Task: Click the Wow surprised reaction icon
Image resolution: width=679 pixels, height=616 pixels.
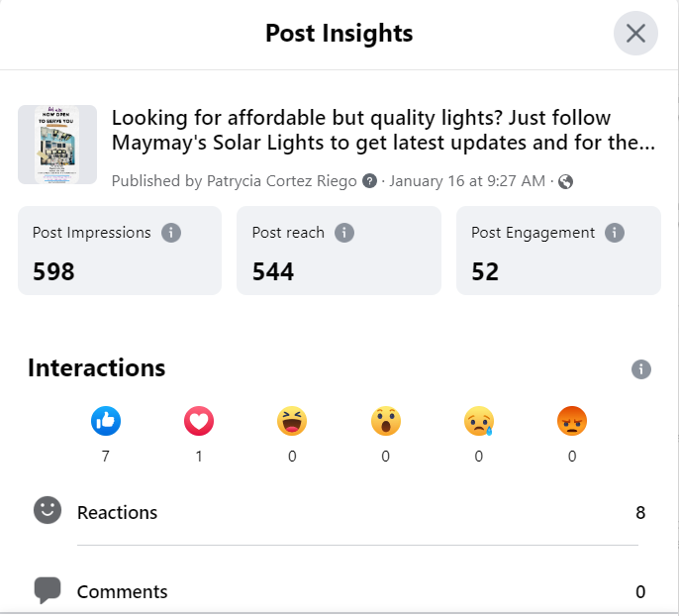Action: point(385,422)
